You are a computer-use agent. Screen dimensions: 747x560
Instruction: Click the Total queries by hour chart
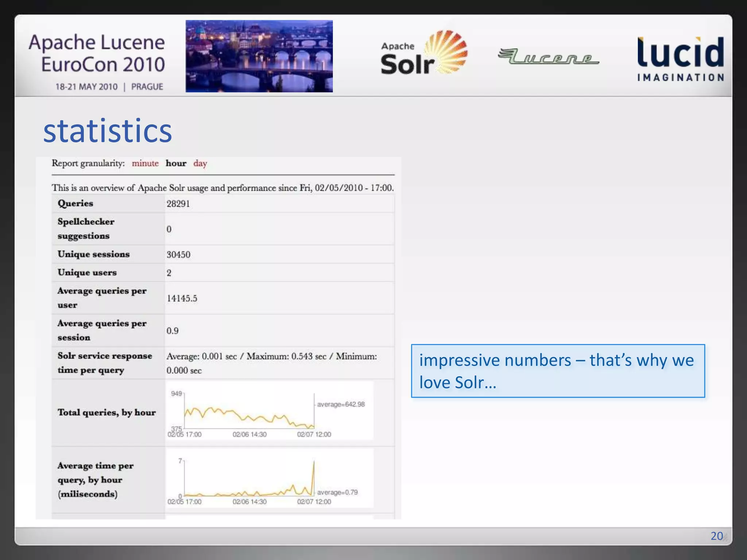point(270,411)
